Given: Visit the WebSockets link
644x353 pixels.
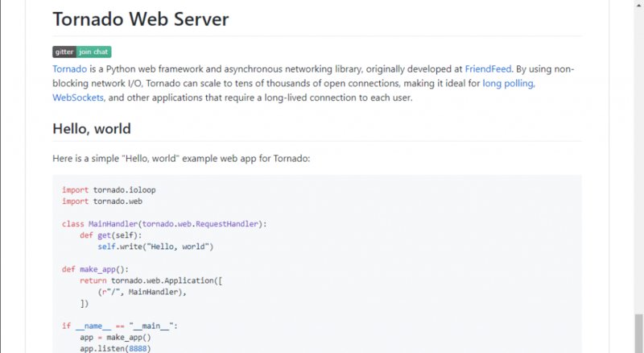Looking at the screenshot, I should click(78, 98).
